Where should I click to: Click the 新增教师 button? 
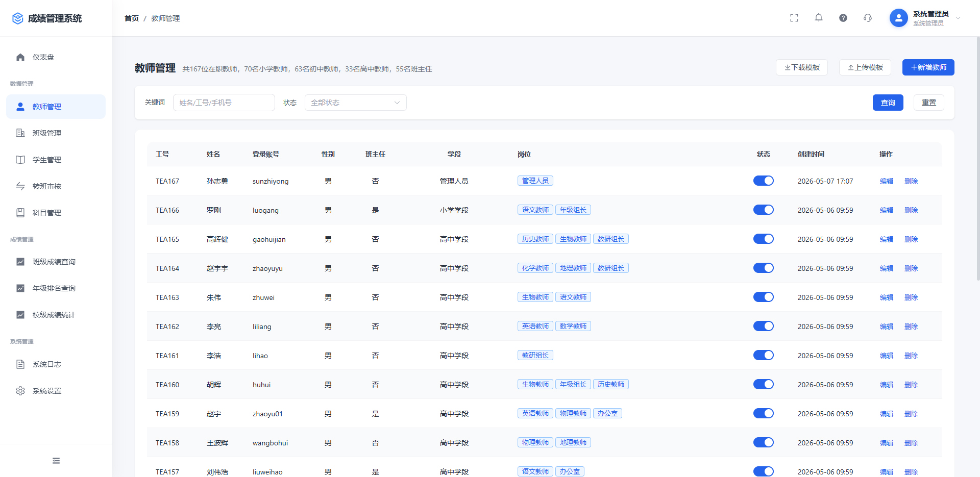click(928, 67)
